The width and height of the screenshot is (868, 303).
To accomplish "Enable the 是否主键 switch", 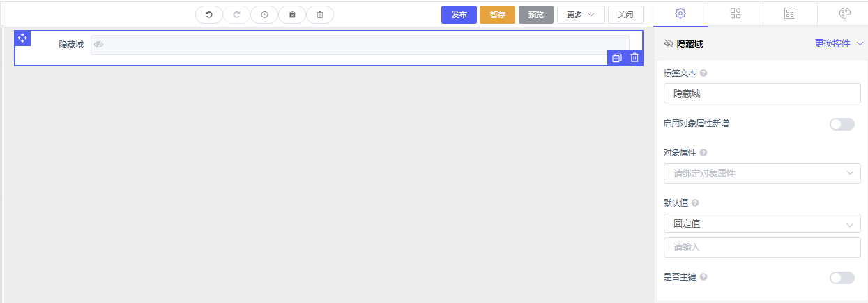I will point(842,278).
